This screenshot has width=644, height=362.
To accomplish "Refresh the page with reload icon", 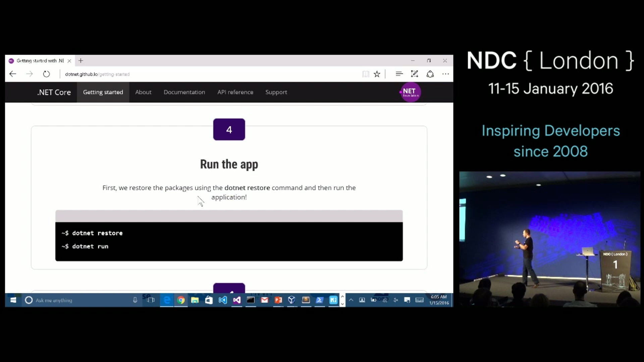I will click(x=46, y=74).
